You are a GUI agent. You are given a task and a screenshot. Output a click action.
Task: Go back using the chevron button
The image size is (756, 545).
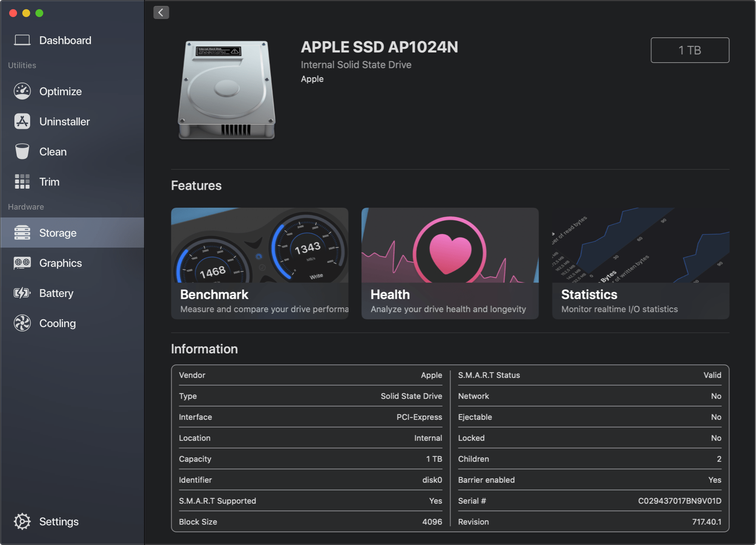pyautogui.click(x=161, y=13)
